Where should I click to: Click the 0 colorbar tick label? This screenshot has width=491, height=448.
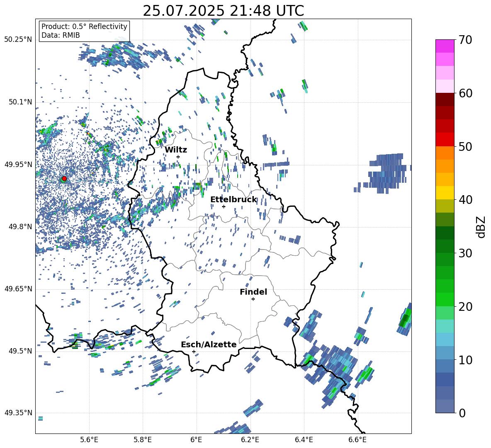[x=462, y=413]
